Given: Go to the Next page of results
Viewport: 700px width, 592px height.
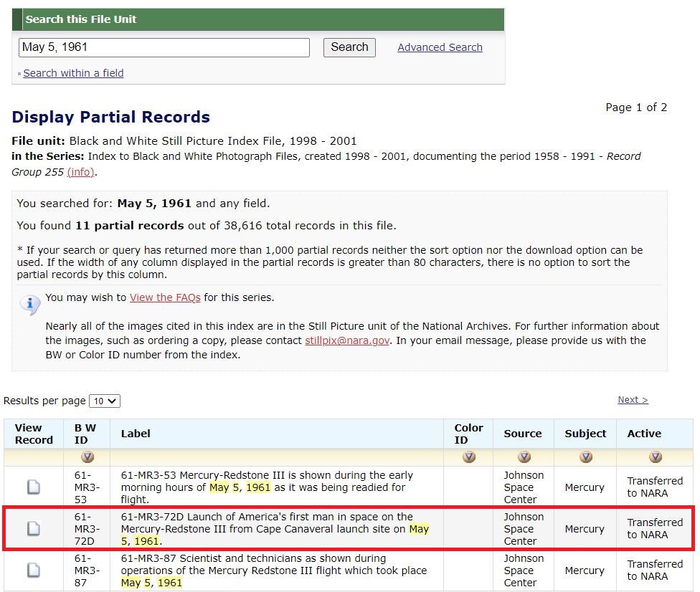Looking at the screenshot, I should (x=631, y=399).
